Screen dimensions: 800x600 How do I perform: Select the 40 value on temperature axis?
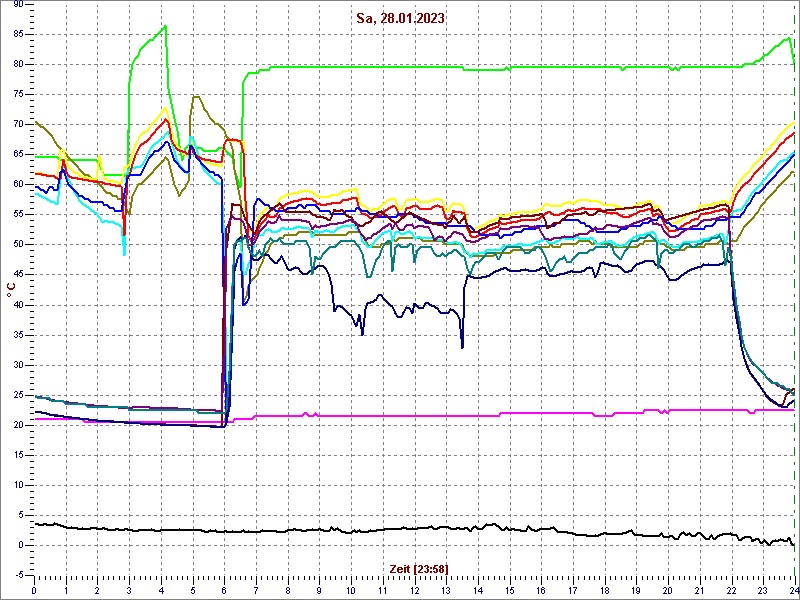coord(17,305)
